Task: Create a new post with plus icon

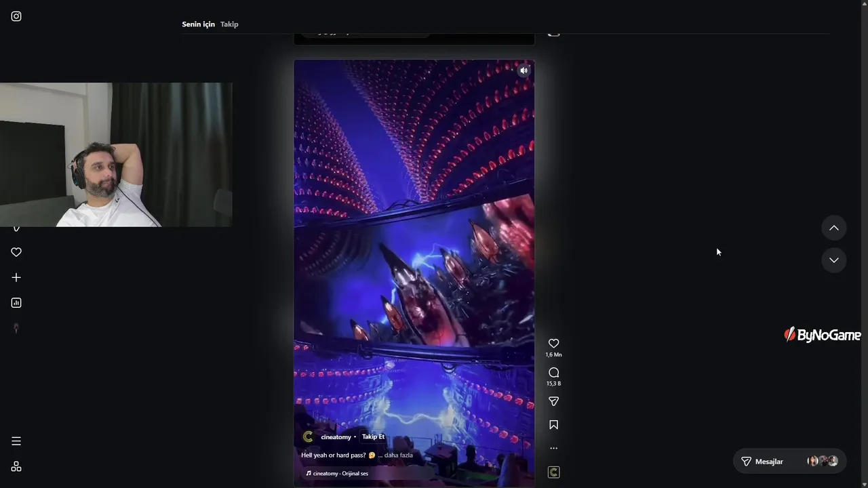Action: (16, 277)
